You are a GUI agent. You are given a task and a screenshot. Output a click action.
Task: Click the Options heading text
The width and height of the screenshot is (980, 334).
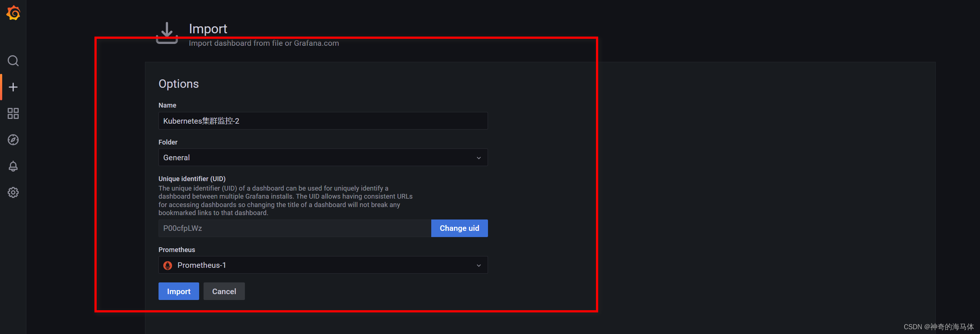pos(178,84)
